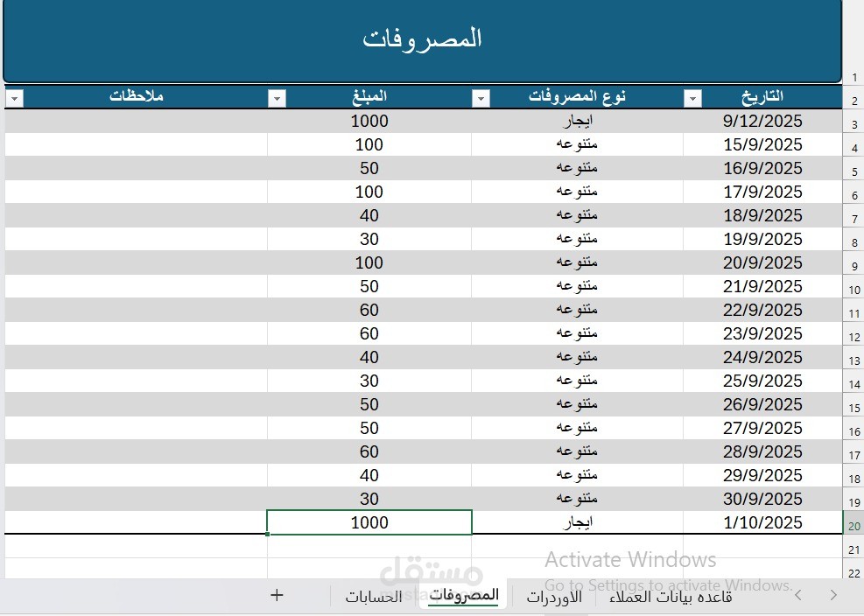The height and width of the screenshot is (616, 864).
Task: Select date cell 1/10/2025
Action: click(x=762, y=522)
